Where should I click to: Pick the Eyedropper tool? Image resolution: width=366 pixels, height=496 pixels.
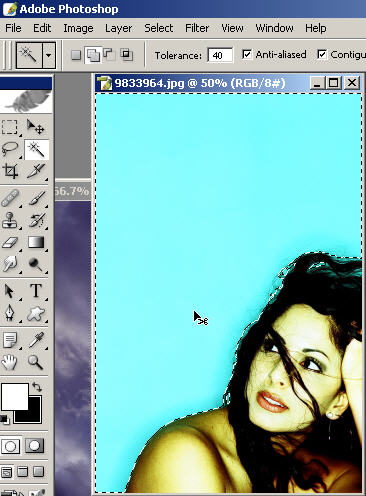[x=36, y=340]
